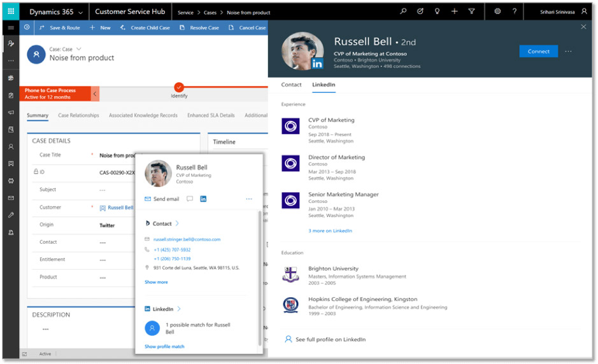
Task: Open LinkedIn panel more options ellipsis
Action: (x=568, y=51)
